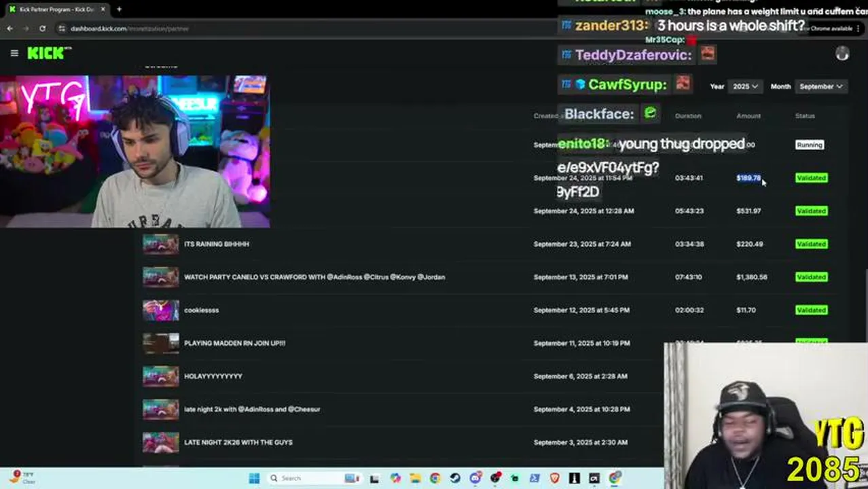Open Discord from the taskbar

(x=475, y=478)
